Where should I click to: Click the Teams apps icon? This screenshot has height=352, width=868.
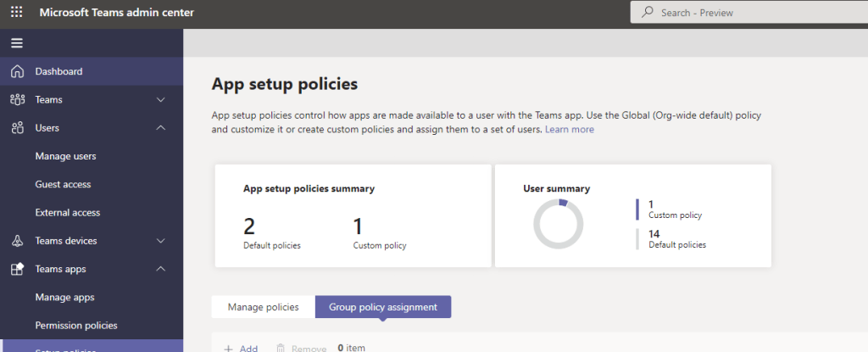17,269
